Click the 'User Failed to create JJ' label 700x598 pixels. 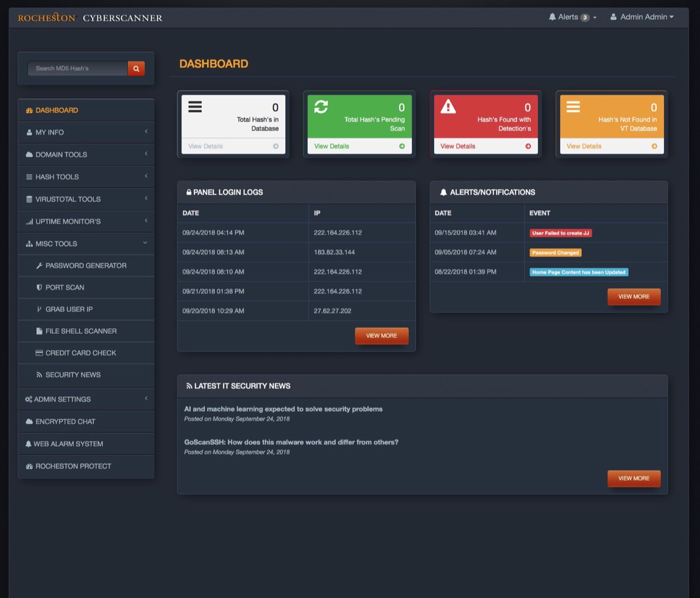561,233
